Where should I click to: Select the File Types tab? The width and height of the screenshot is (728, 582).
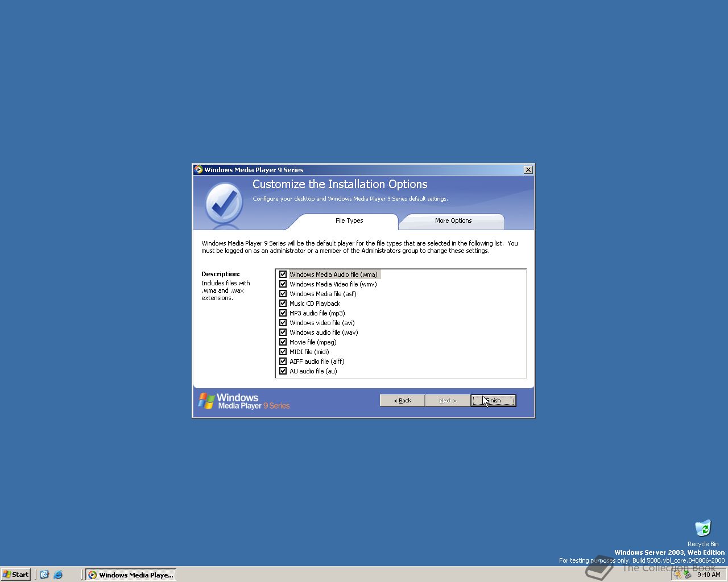click(349, 221)
